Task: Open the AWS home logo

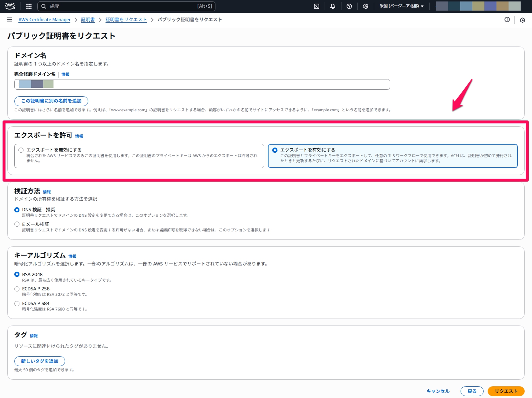Action: [10, 6]
